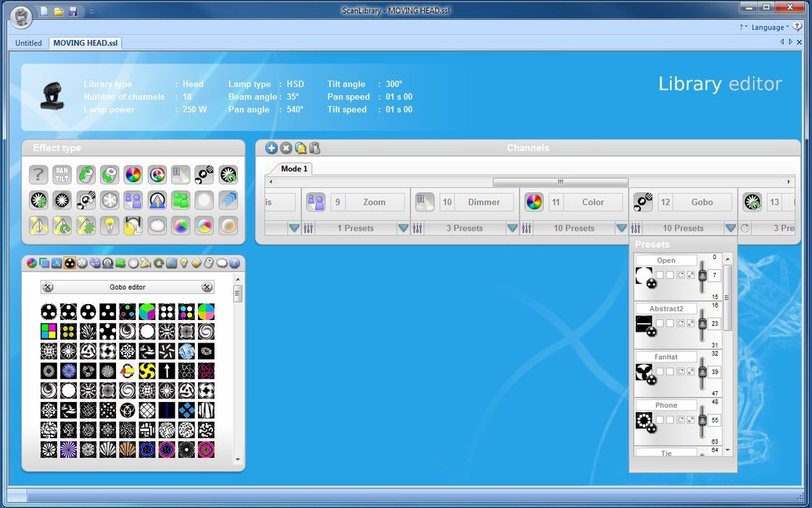Open the Language menu
This screenshot has width=812, height=508.
(x=768, y=28)
